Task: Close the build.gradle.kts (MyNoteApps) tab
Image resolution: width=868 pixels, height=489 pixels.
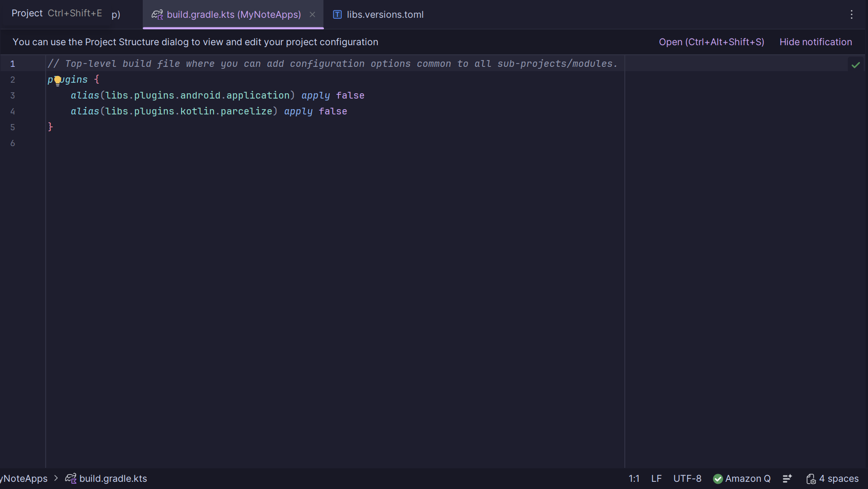Action: coord(312,14)
